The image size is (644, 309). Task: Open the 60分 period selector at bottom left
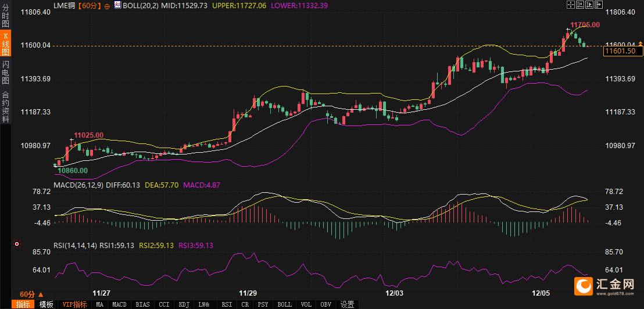click(x=31, y=294)
